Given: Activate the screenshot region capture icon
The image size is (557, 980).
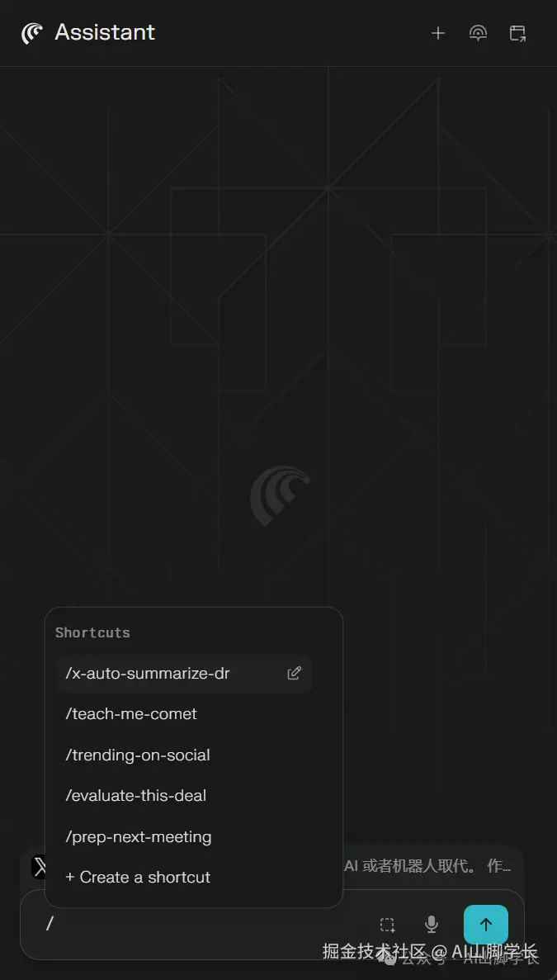Looking at the screenshot, I should 388,925.
